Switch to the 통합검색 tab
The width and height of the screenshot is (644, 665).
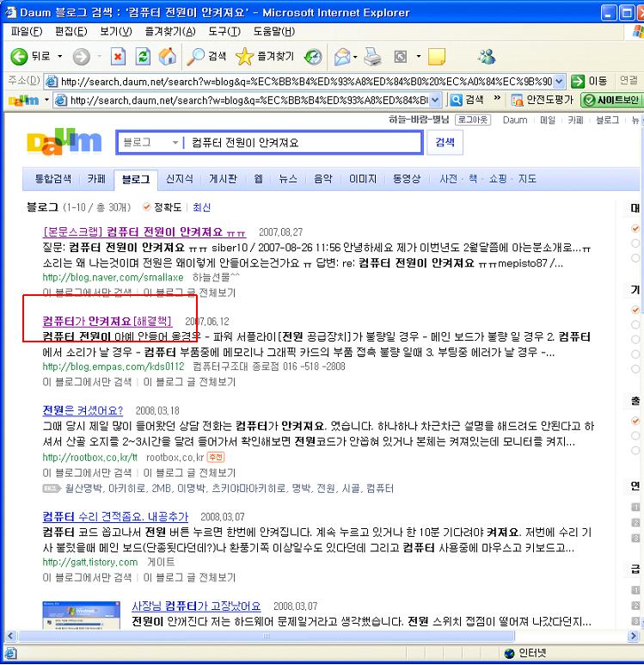[x=52, y=179]
